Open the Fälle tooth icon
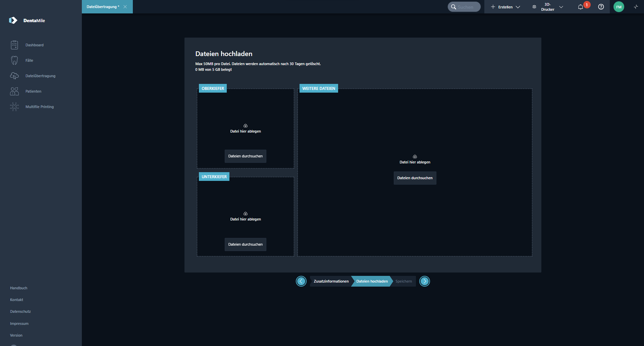 14,60
